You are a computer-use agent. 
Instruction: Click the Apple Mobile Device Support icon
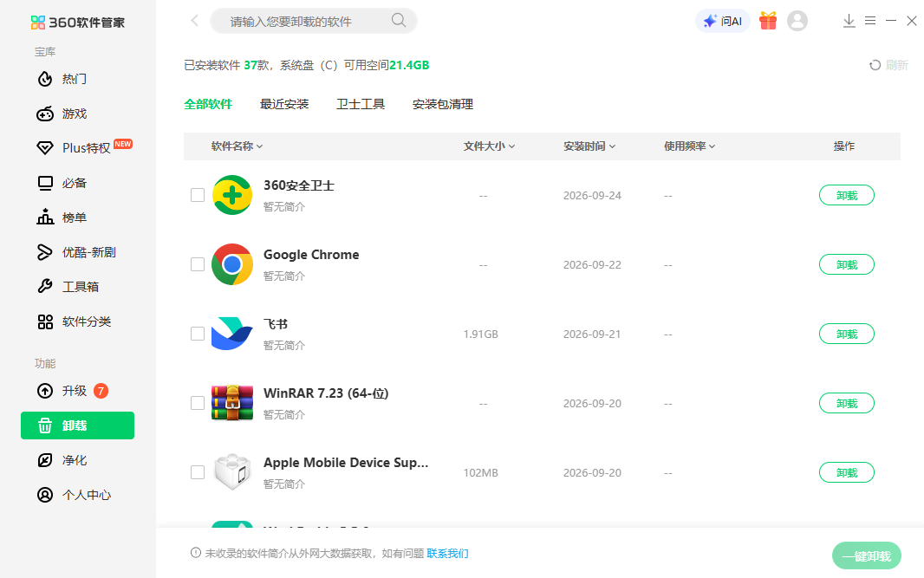point(232,472)
